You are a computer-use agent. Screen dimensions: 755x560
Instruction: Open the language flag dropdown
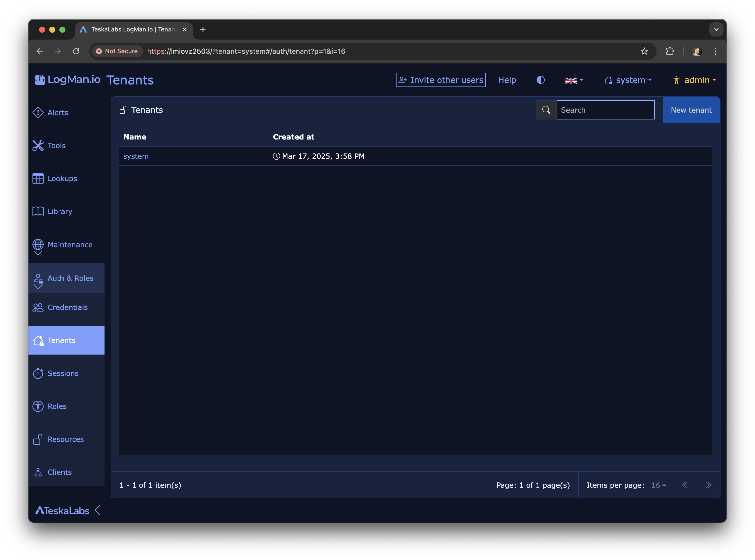tap(574, 80)
